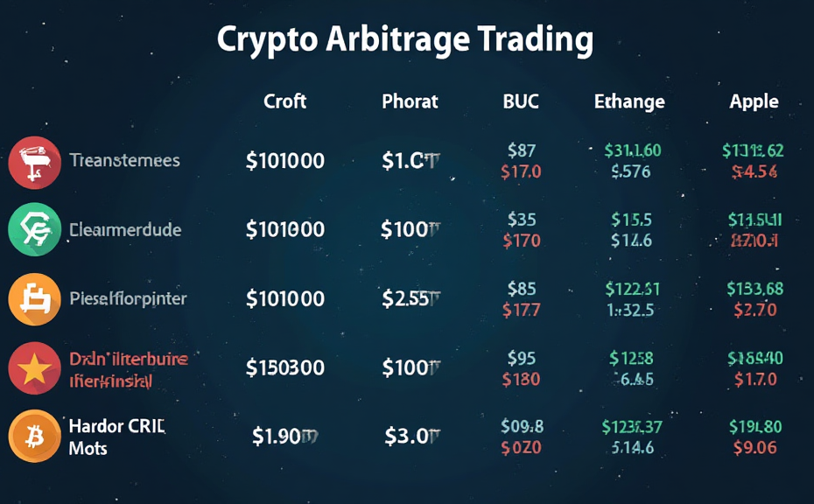Select the Apple column header
The image size is (814, 504).
(754, 101)
